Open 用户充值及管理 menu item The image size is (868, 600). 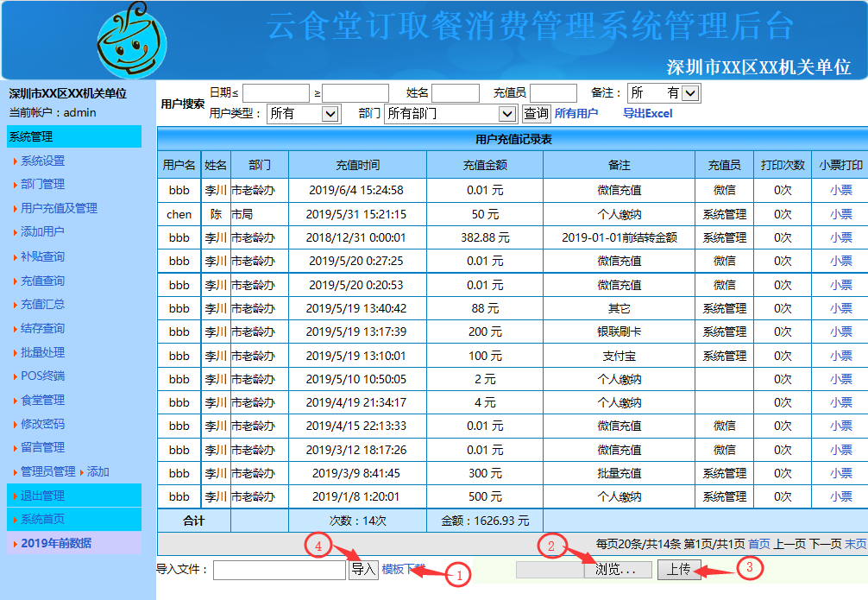pos(59,208)
